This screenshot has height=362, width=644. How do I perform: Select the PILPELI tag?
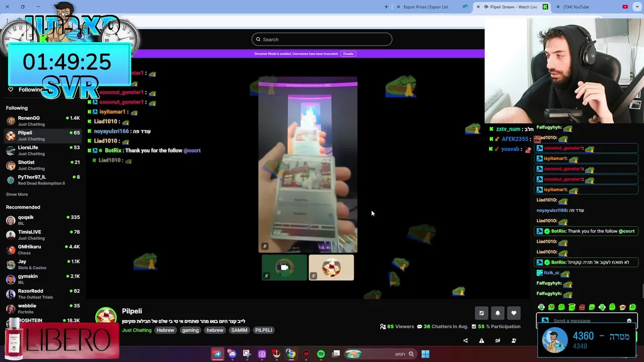point(264,330)
